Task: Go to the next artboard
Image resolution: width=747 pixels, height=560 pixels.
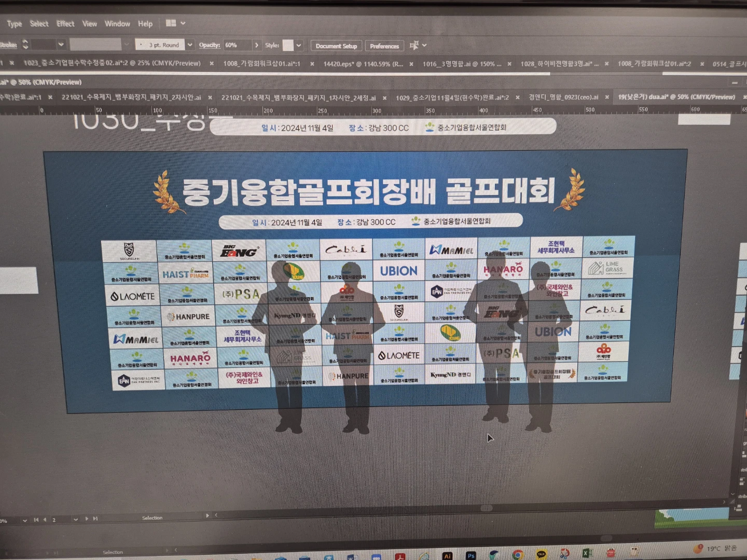Action: [87, 519]
